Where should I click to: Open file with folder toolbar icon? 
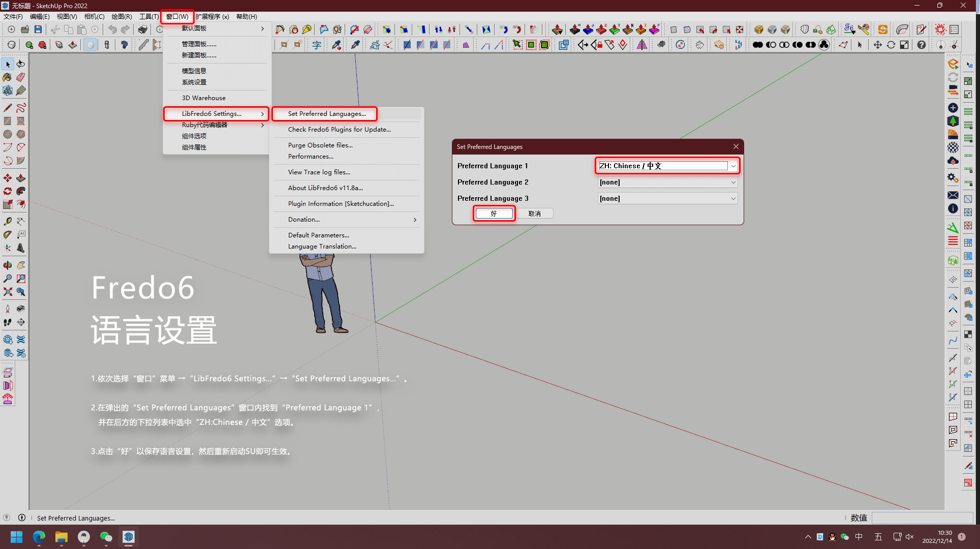(x=25, y=29)
